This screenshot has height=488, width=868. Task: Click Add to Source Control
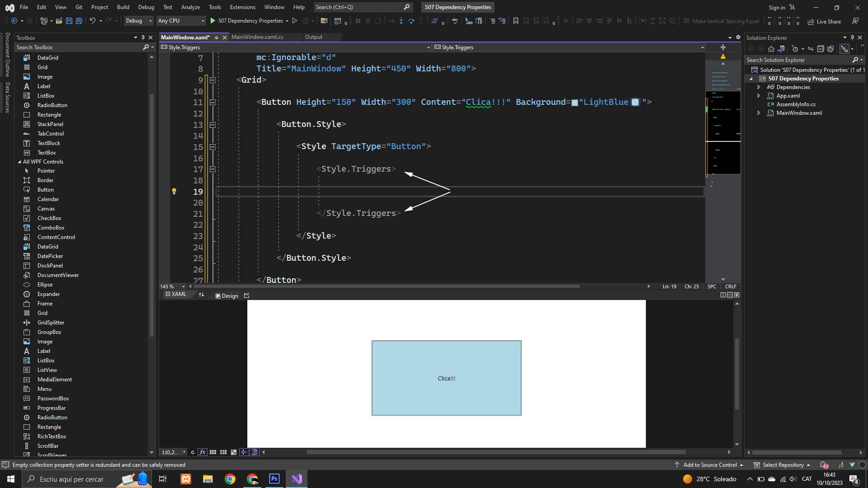pyautogui.click(x=709, y=465)
